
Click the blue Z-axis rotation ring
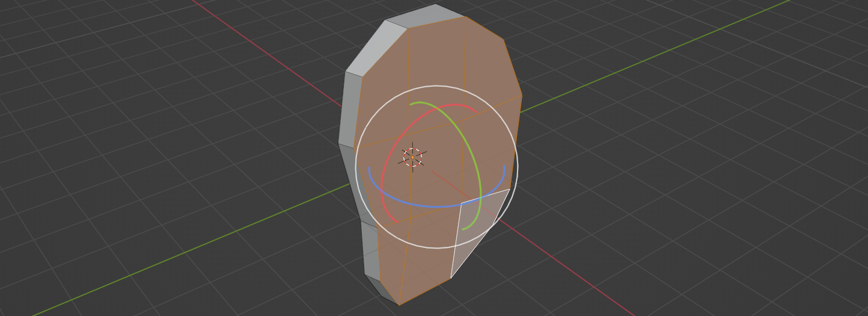421,205
